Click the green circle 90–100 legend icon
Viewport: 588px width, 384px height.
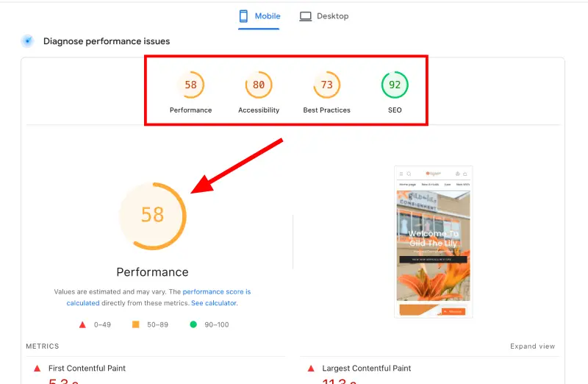[x=193, y=324]
